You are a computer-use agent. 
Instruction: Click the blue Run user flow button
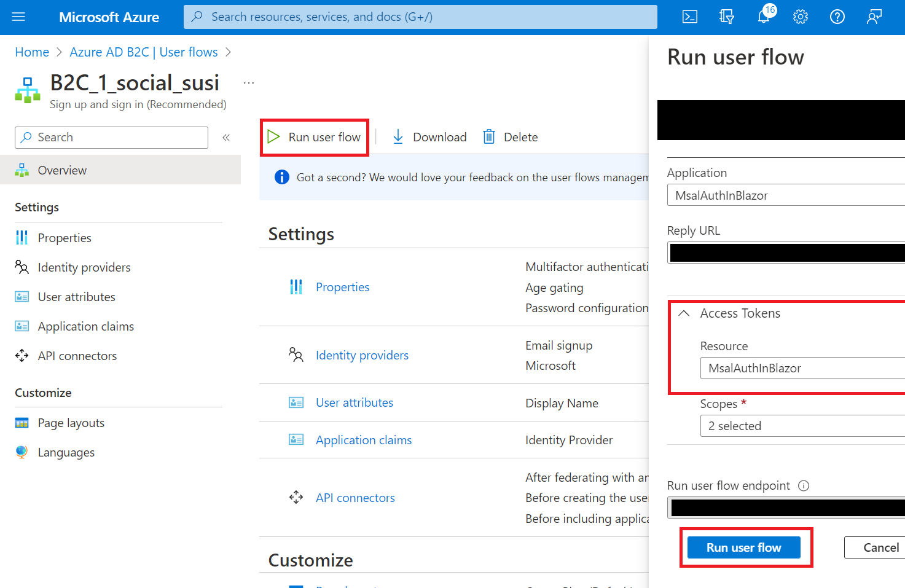744,547
